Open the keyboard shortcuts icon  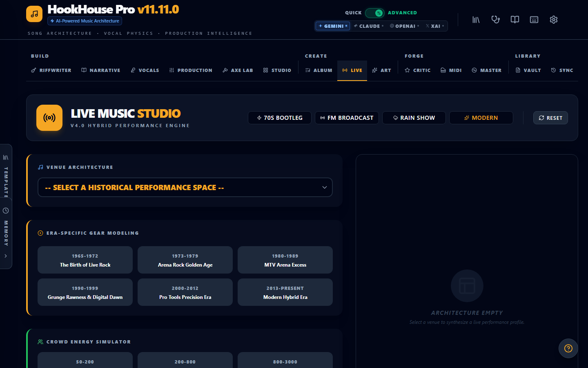pos(534,19)
